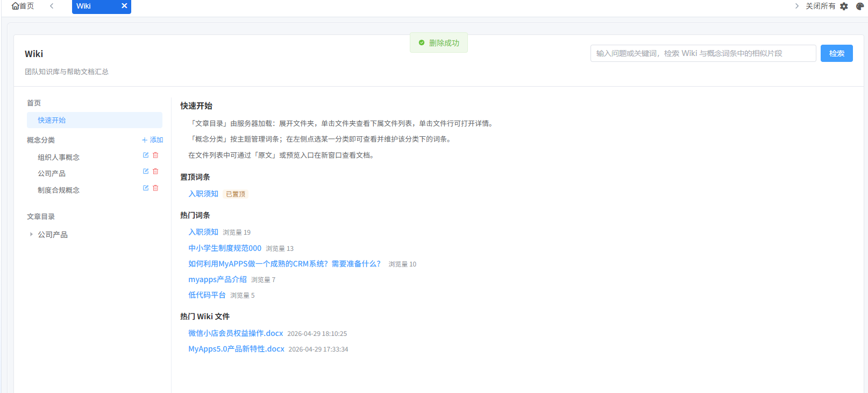
Task: Delete the 公司产品 category
Action: click(155, 171)
